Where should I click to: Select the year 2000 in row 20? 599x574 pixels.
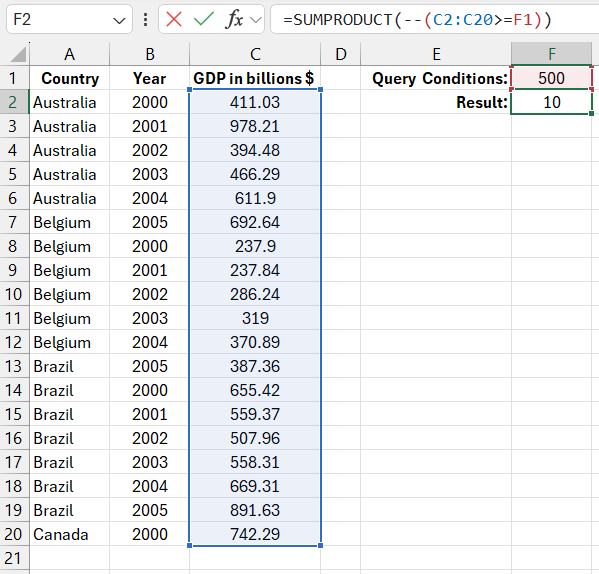click(149, 534)
